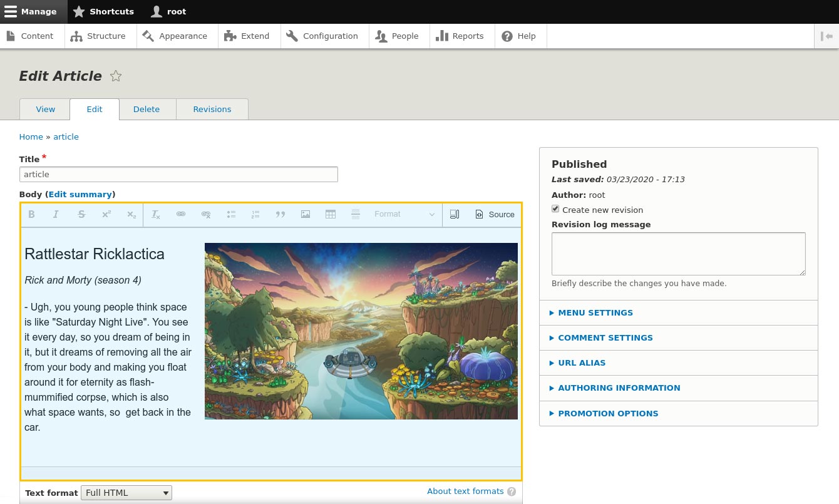Open About text formats link

pos(465,491)
